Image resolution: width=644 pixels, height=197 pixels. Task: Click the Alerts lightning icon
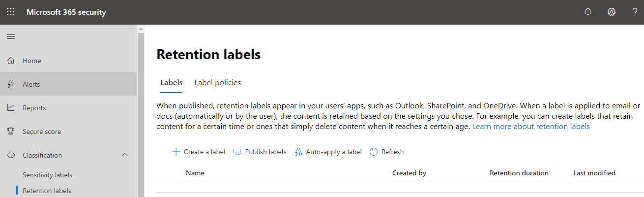10,84
